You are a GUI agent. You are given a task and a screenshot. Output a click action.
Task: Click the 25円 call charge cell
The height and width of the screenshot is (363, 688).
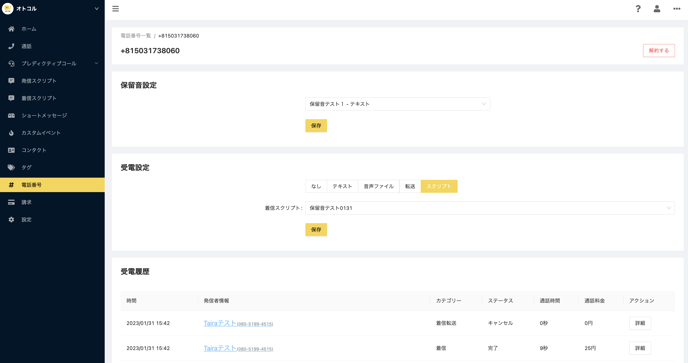(x=590, y=349)
